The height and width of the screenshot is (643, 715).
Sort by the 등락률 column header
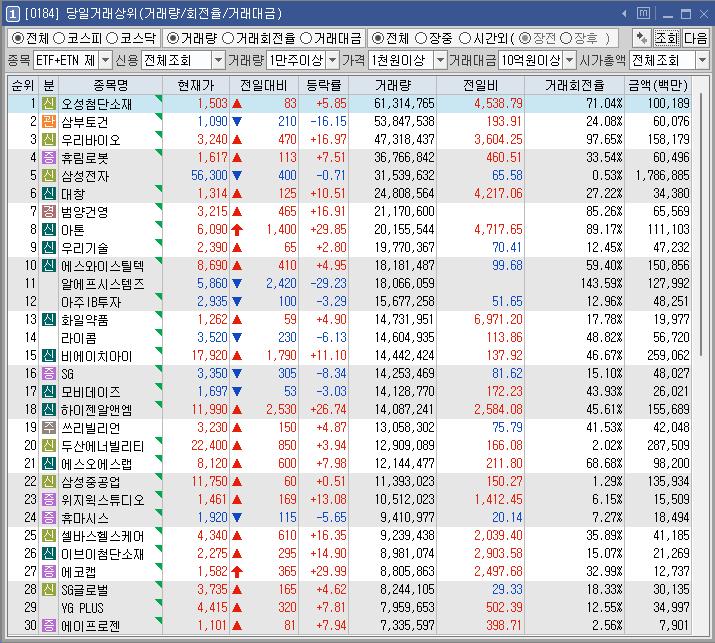pyautogui.click(x=323, y=85)
